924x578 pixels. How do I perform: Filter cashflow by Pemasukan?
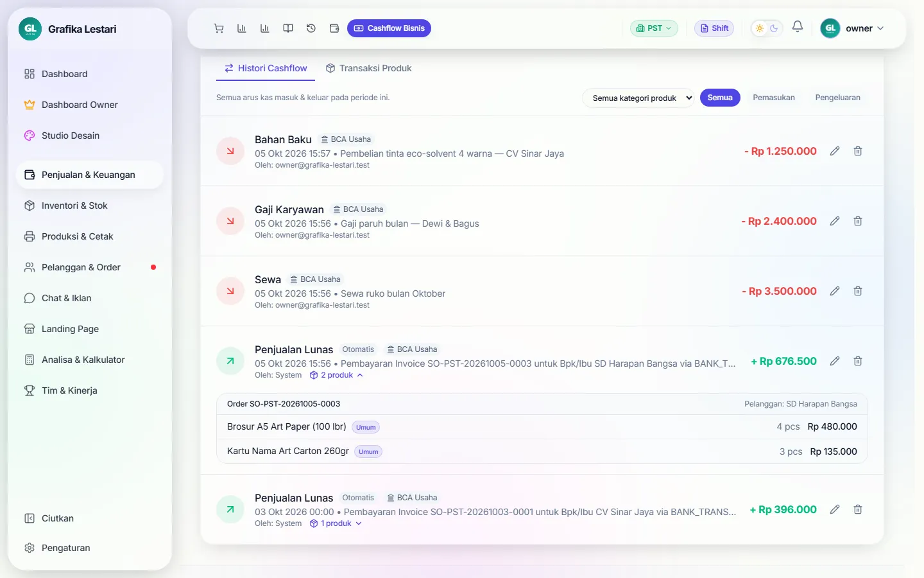pyautogui.click(x=774, y=98)
